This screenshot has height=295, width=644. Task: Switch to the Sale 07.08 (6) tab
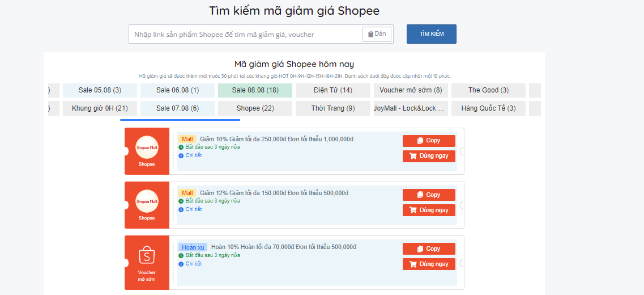(177, 108)
